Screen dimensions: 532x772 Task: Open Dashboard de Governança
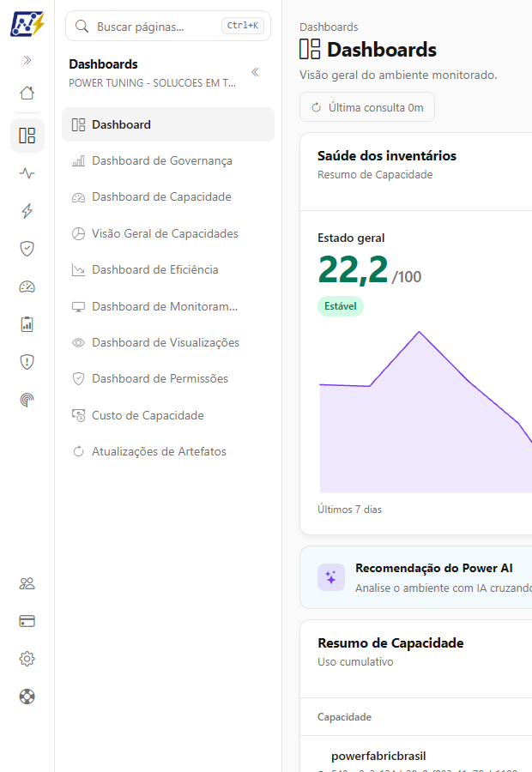click(168, 160)
